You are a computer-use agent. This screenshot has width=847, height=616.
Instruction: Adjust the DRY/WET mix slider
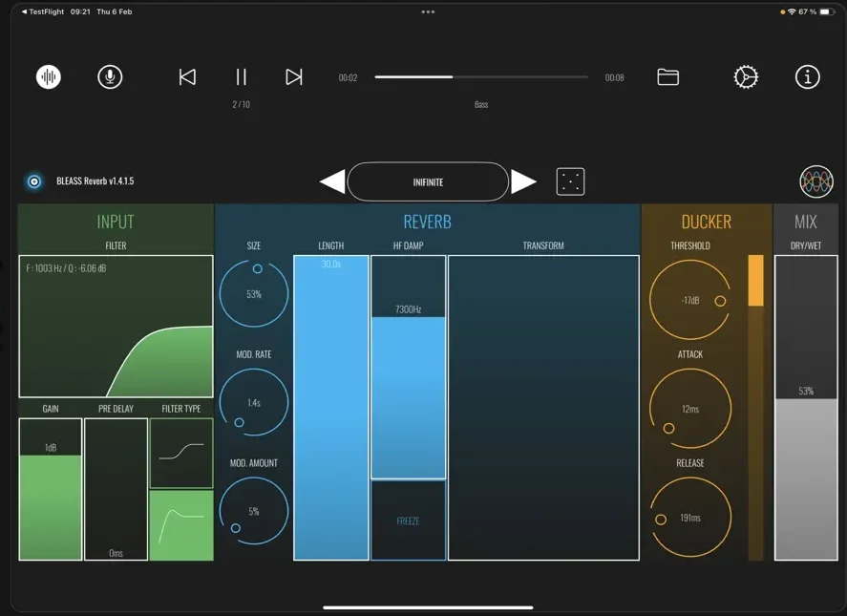[806, 408]
